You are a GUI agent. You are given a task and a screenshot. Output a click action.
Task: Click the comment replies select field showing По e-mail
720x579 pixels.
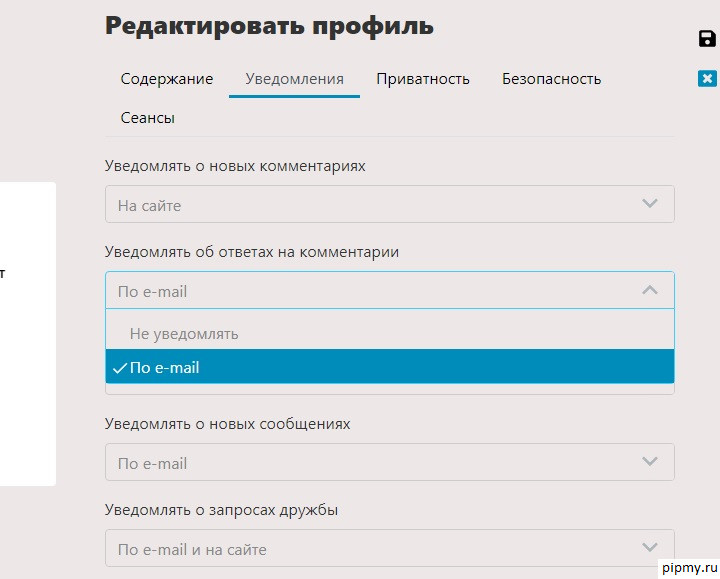pyautogui.click(x=389, y=290)
